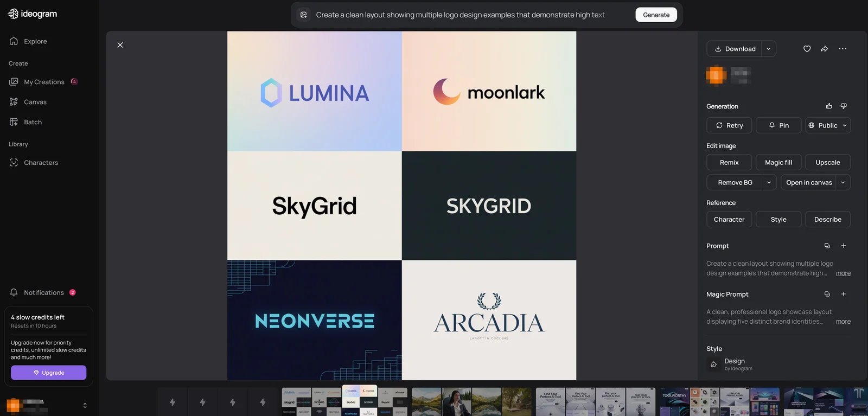Open the Ideogram home logo

(33, 14)
